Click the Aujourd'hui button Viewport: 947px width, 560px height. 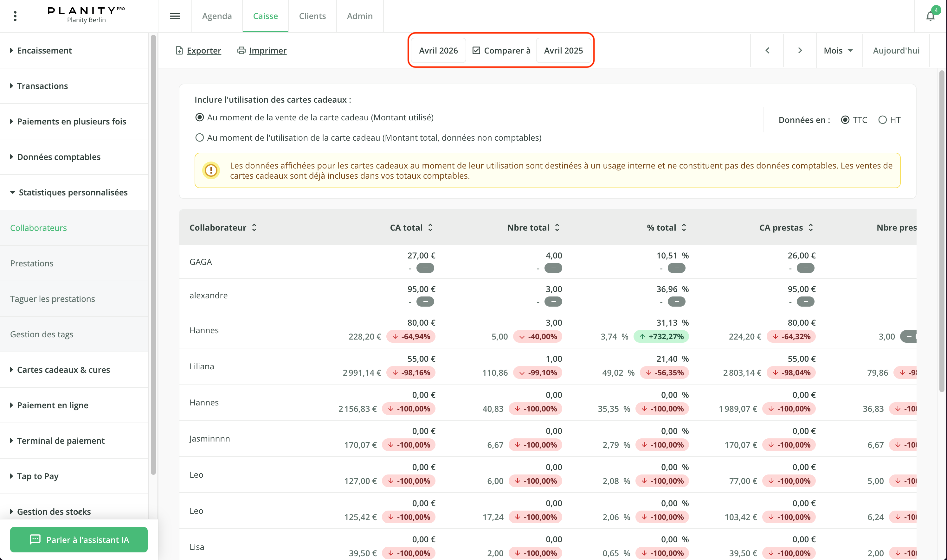click(896, 51)
